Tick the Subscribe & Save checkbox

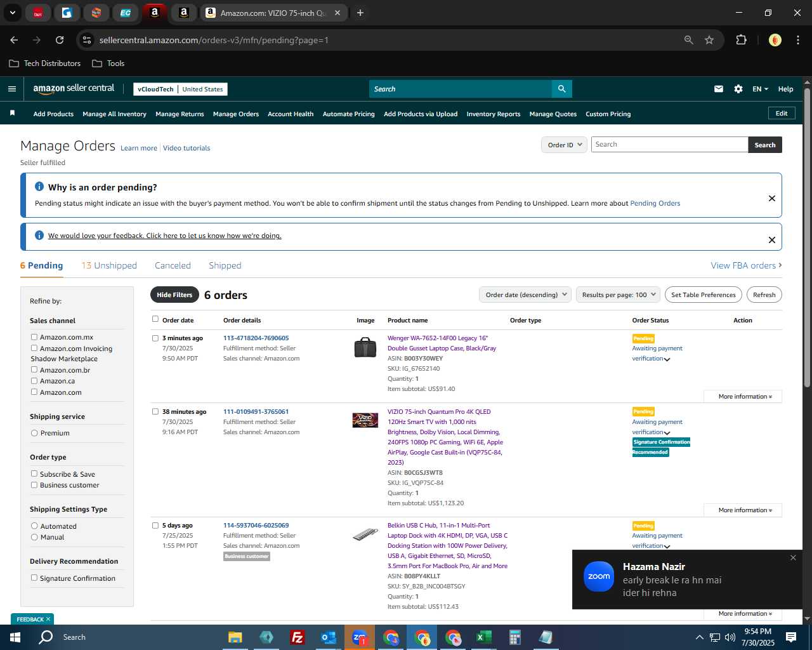coord(34,474)
